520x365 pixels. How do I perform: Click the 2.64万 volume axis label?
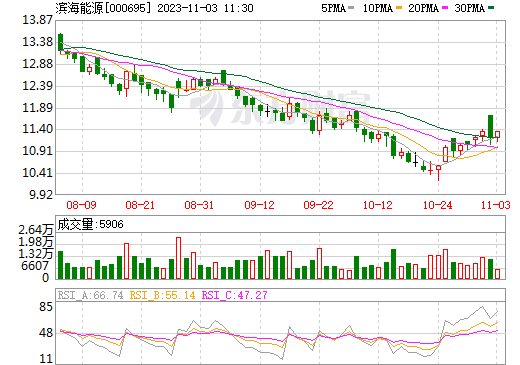[x=35, y=230]
